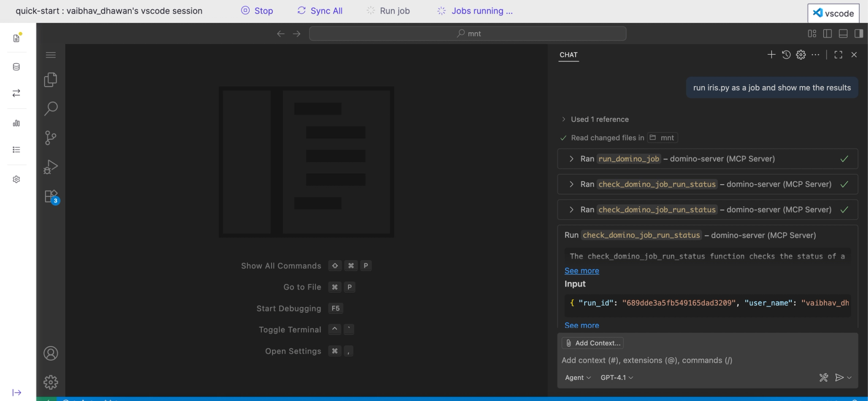
Task: Open the Jobs running indicator
Action: 475,11
